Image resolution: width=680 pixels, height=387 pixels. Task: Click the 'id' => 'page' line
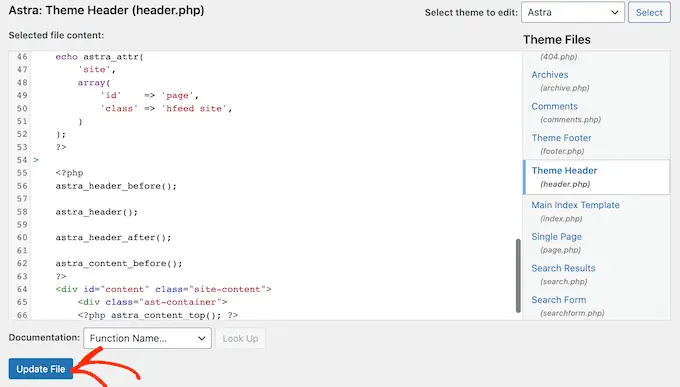click(150, 95)
